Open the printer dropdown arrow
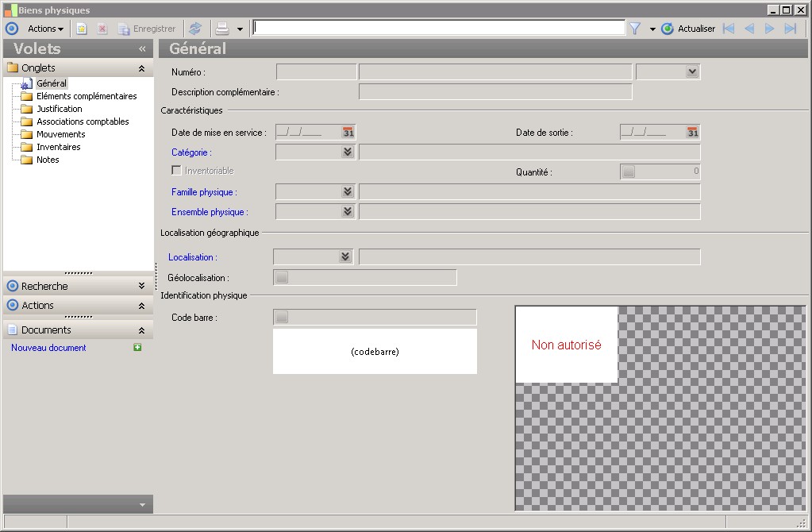The height and width of the screenshot is (532, 812). (x=240, y=29)
